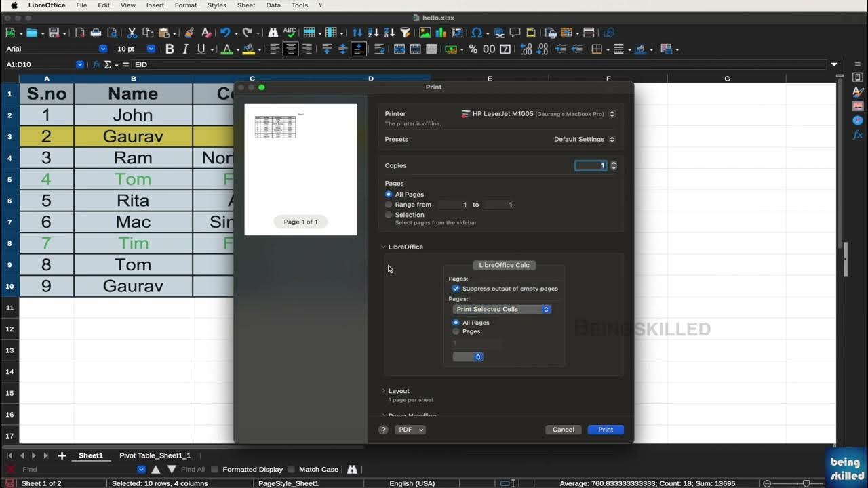
Task: Uncheck Suppress output of empty pages
Action: pos(456,289)
